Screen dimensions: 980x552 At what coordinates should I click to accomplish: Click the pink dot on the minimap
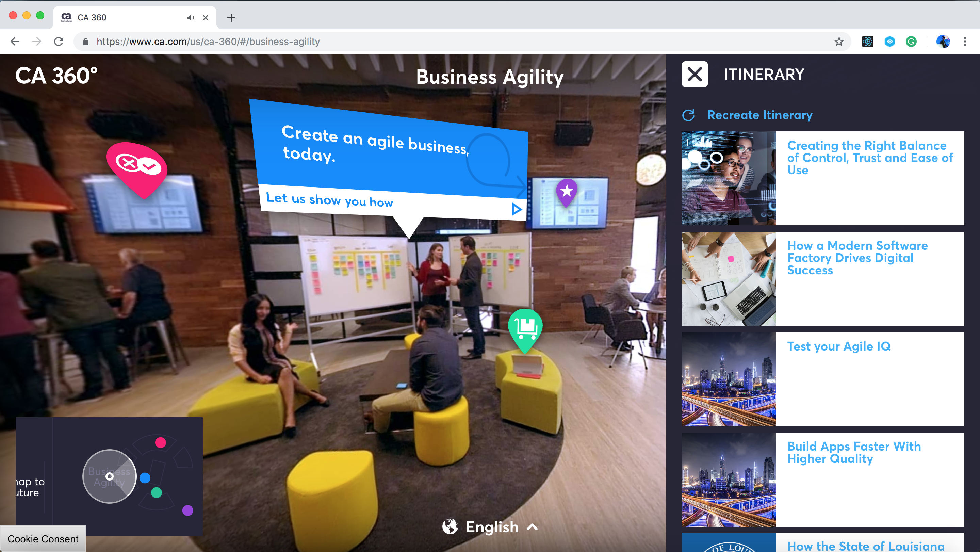(161, 442)
